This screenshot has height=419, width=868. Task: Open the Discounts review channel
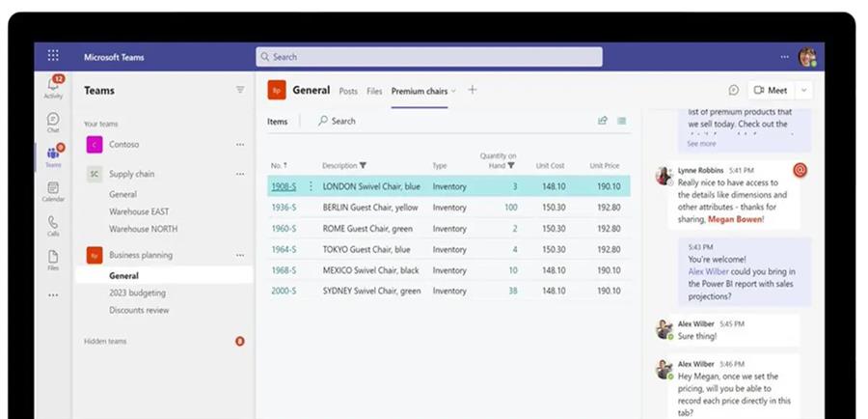point(139,310)
